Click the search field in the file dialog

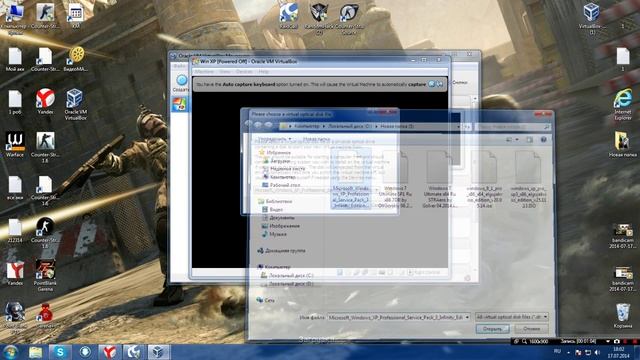(513, 127)
